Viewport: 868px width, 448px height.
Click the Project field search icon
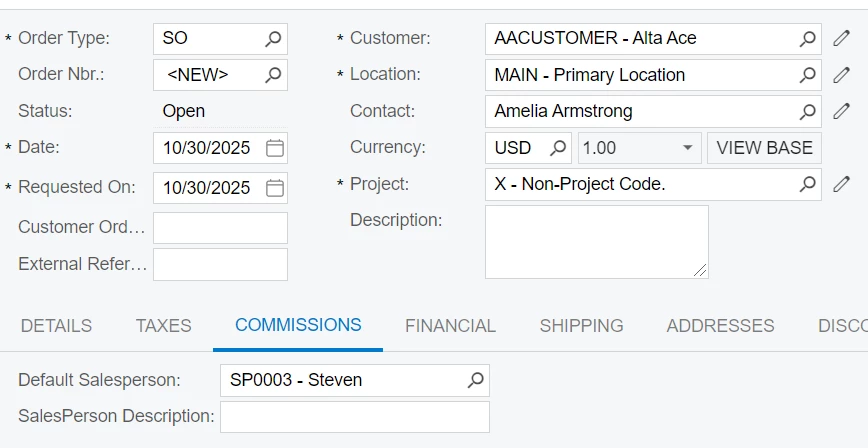pos(807,184)
